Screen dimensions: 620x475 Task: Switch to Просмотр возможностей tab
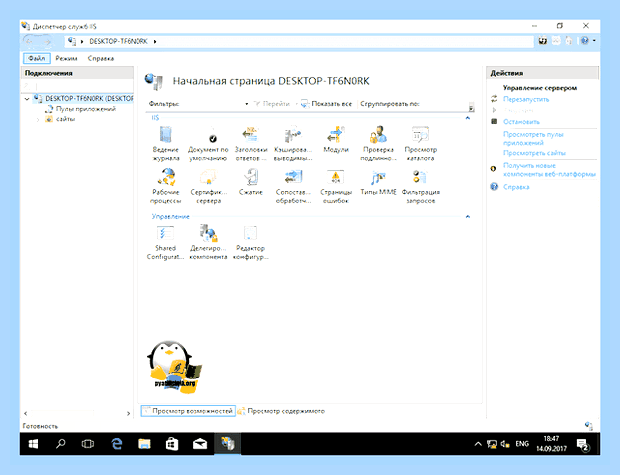(x=188, y=411)
